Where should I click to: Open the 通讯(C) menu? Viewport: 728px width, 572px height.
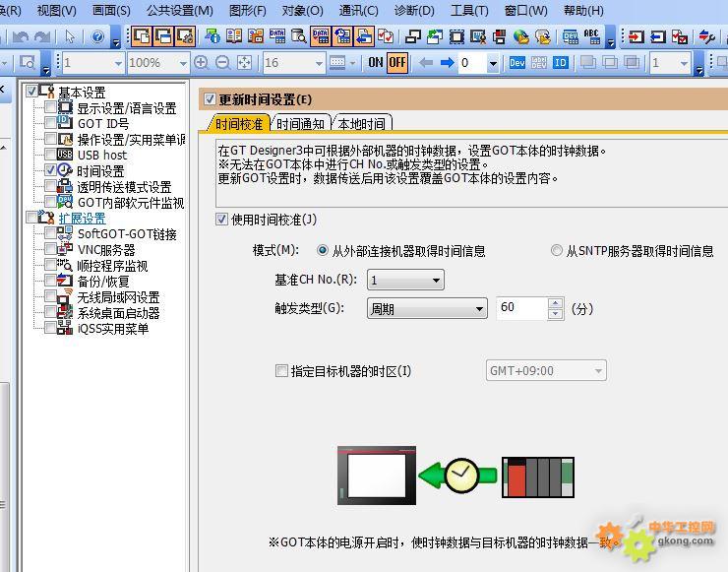(x=358, y=10)
